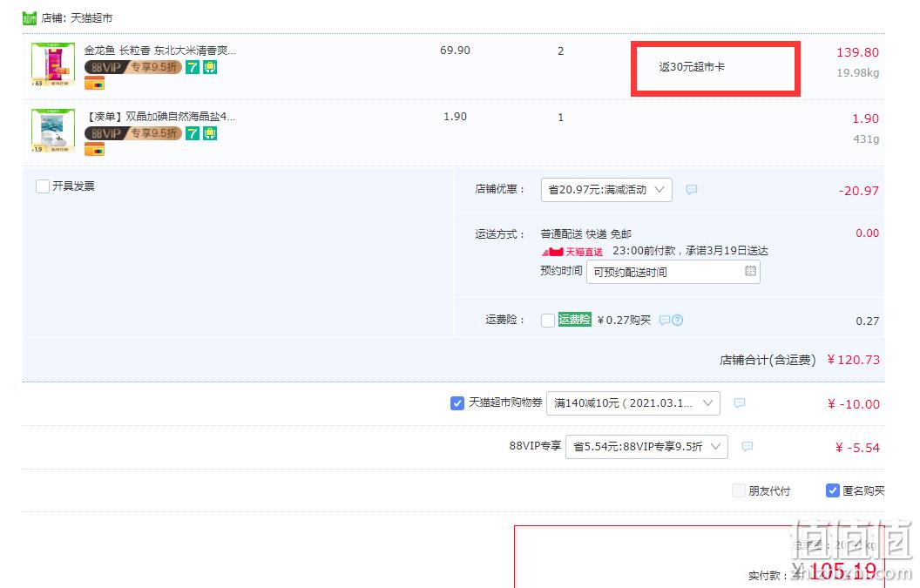The width and height of the screenshot is (920, 588).
Task: Click the 23:00前付款，承诺3月19日送达 delivery promise
Action: (x=691, y=251)
